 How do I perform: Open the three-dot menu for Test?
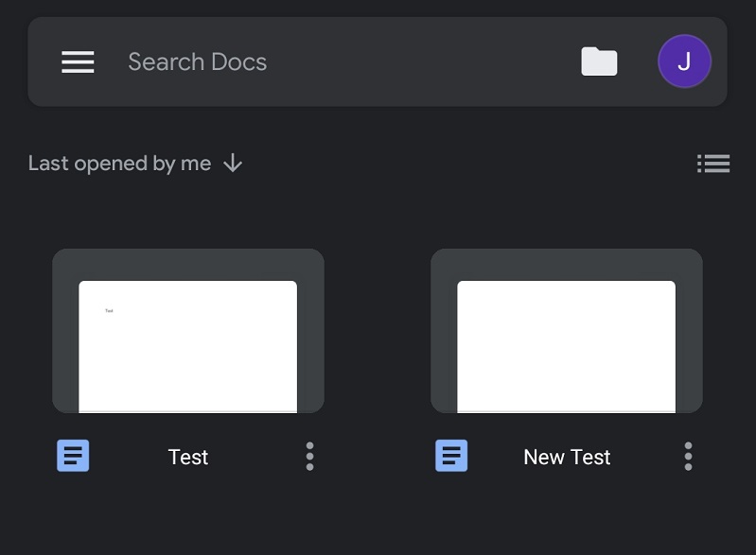[309, 457]
